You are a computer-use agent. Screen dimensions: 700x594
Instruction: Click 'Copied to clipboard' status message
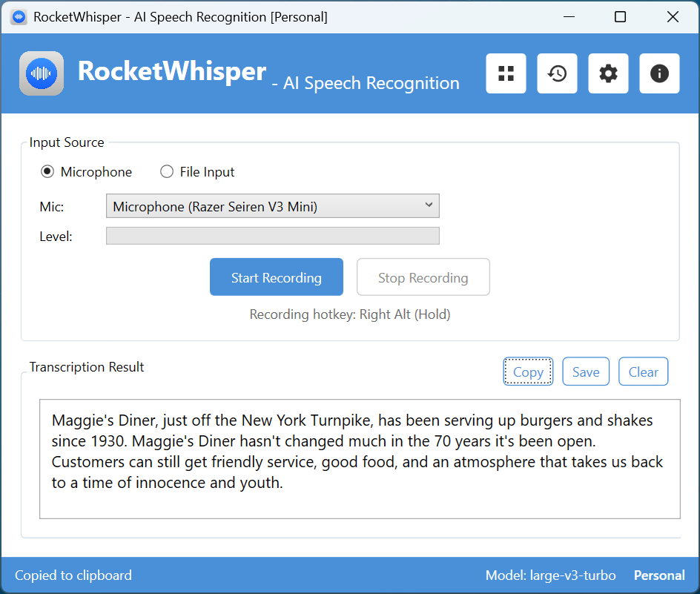[x=73, y=575]
